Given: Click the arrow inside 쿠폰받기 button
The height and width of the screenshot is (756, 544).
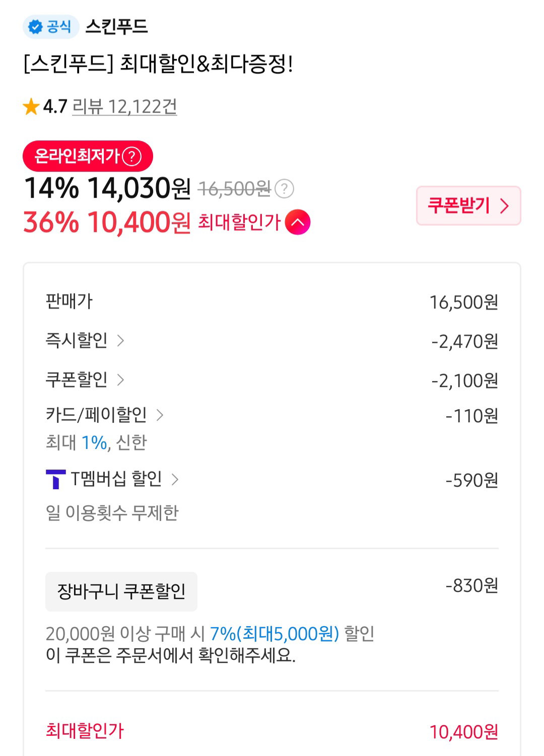Looking at the screenshot, I should point(504,205).
